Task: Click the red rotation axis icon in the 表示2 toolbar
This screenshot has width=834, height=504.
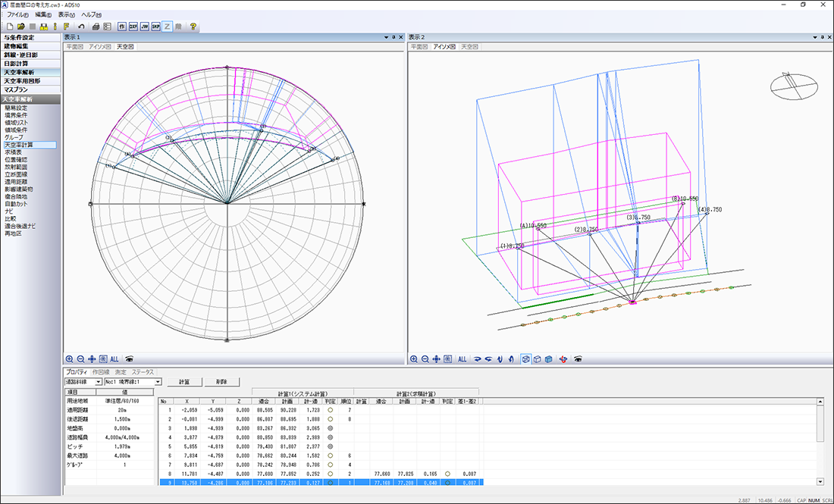Action: click(563, 359)
